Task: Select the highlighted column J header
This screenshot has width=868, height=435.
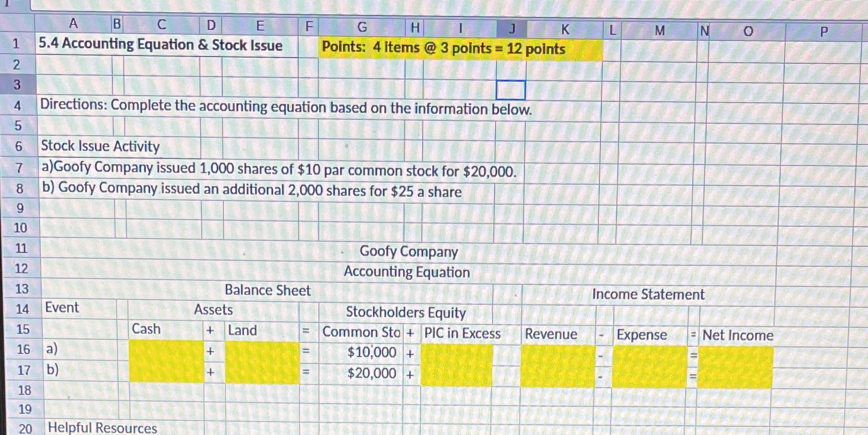Action: (x=512, y=28)
